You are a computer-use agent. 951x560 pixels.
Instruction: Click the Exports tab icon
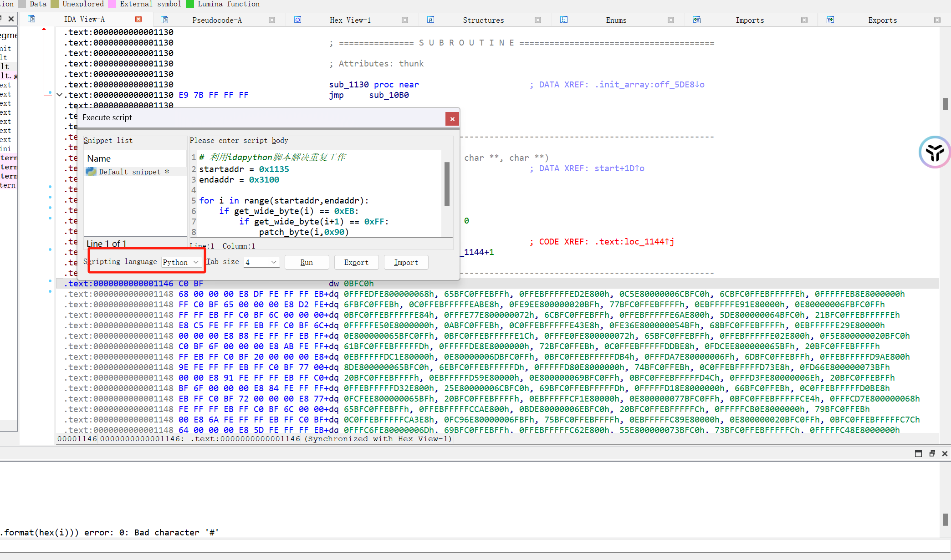point(830,20)
